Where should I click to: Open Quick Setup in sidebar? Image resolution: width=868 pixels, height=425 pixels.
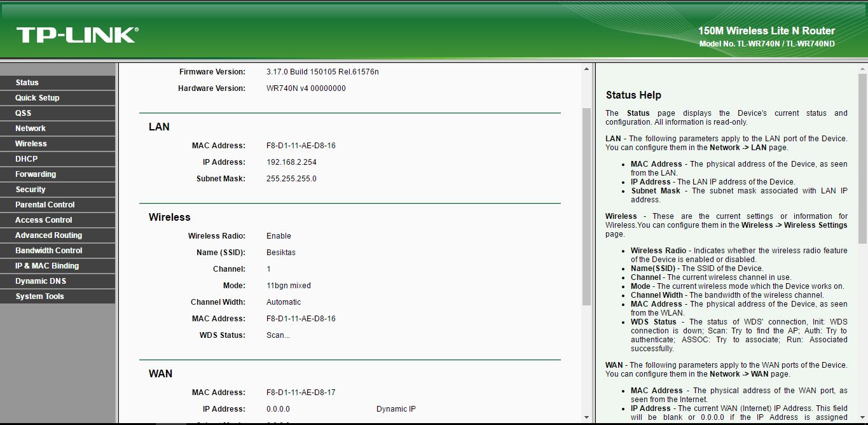58,98
